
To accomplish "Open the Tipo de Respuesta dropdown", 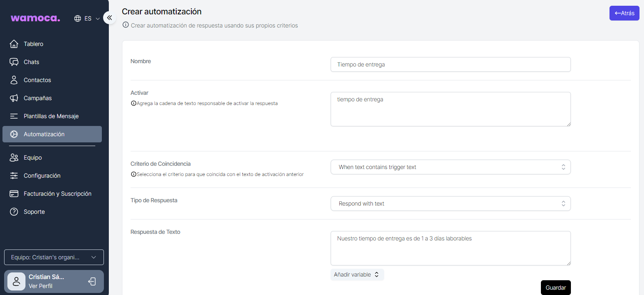I will coord(451,204).
